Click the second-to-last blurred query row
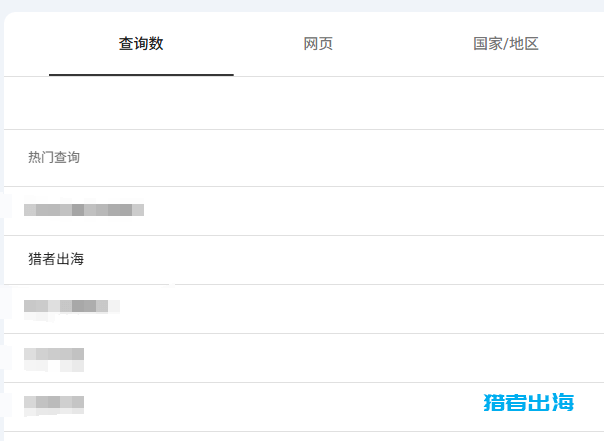This screenshot has width=604, height=441. pyautogui.click(x=54, y=355)
